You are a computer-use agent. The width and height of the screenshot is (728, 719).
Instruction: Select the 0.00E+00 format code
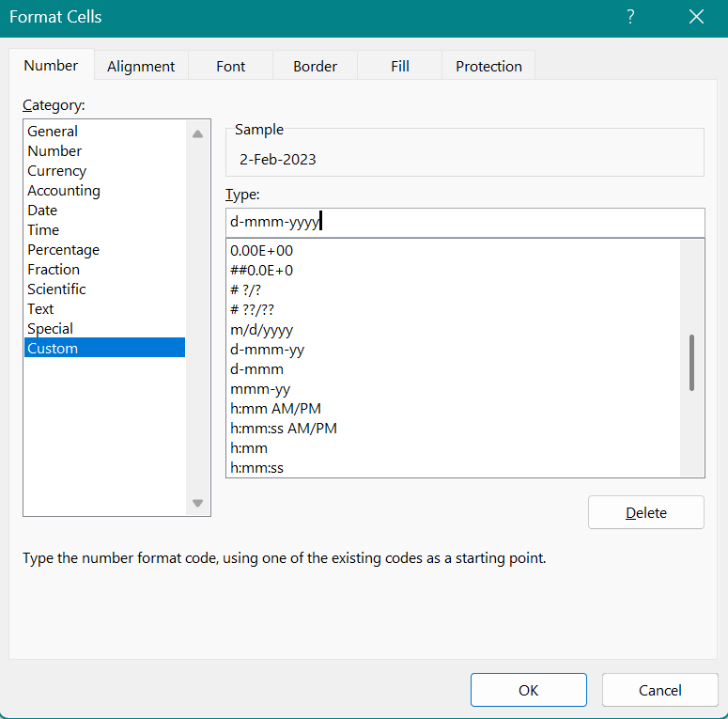pyautogui.click(x=453, y=251)
